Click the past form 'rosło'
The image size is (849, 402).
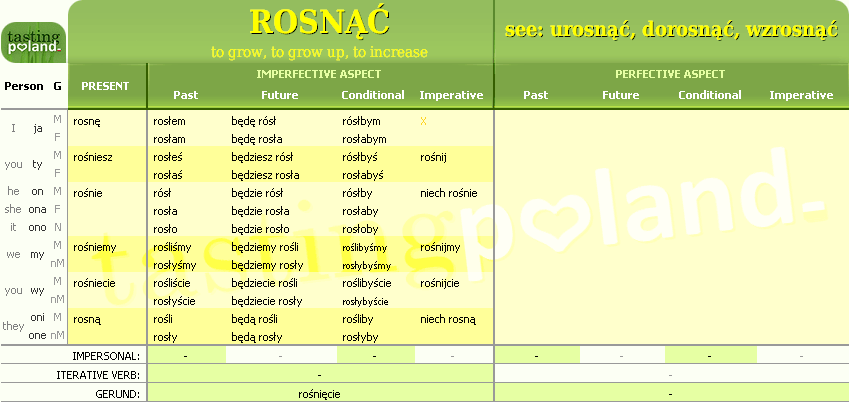point(166,229)
